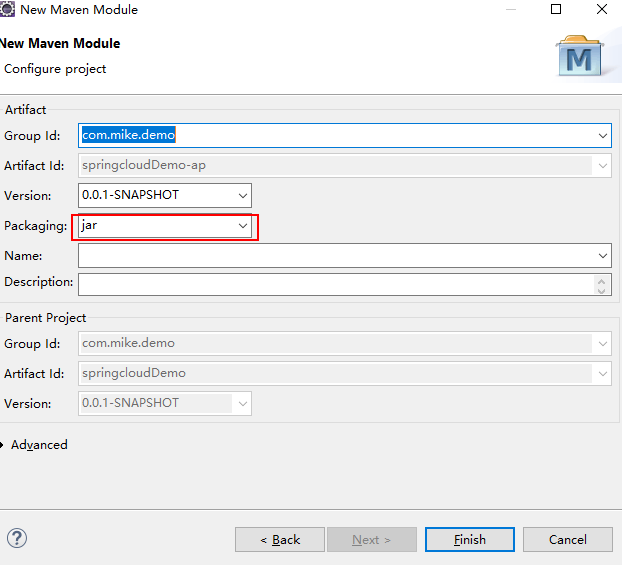Open the Parent Project Group Id dropdown arrow
Image resolution: width=622 pixels, height=565 pixels.
tap(603, 344)
